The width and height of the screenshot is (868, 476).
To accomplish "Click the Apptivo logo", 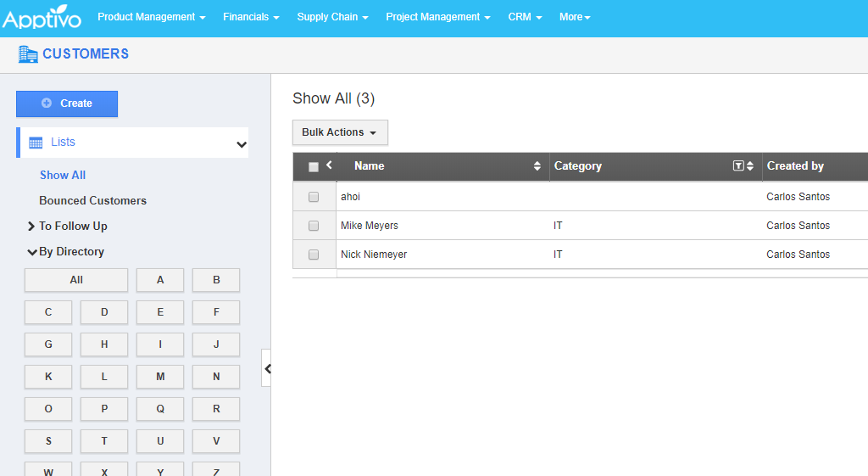I will point(42,18).
